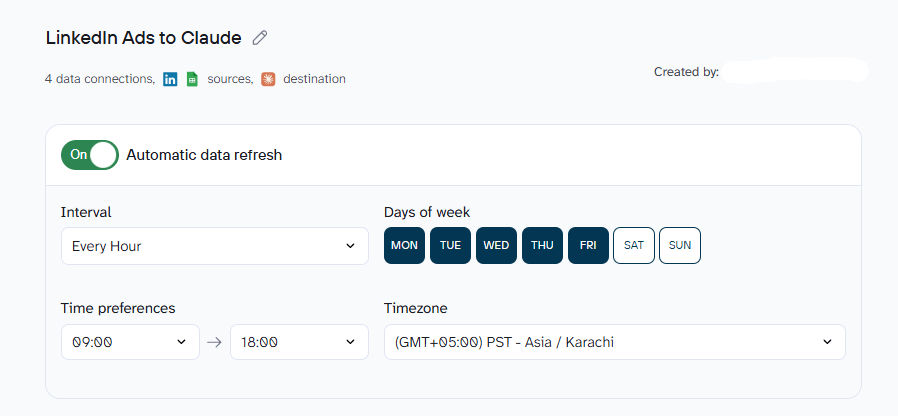Click the LinkedIn source icon
The image size is (898, 416).
[x=170, y=79]
